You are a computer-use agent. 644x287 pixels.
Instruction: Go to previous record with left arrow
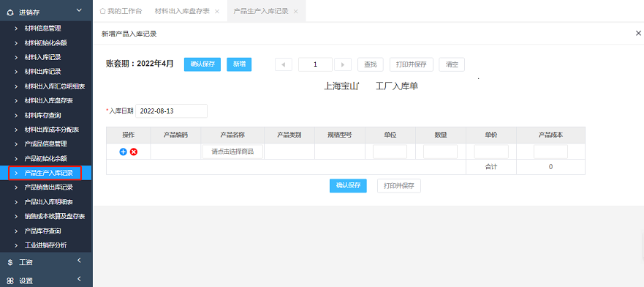pos(284,64)
